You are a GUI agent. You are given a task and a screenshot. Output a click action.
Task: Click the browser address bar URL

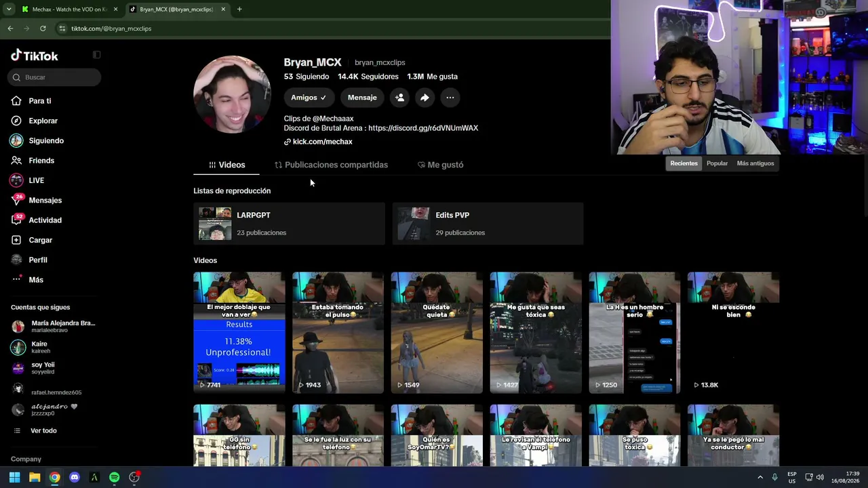(x=111, y=28)
